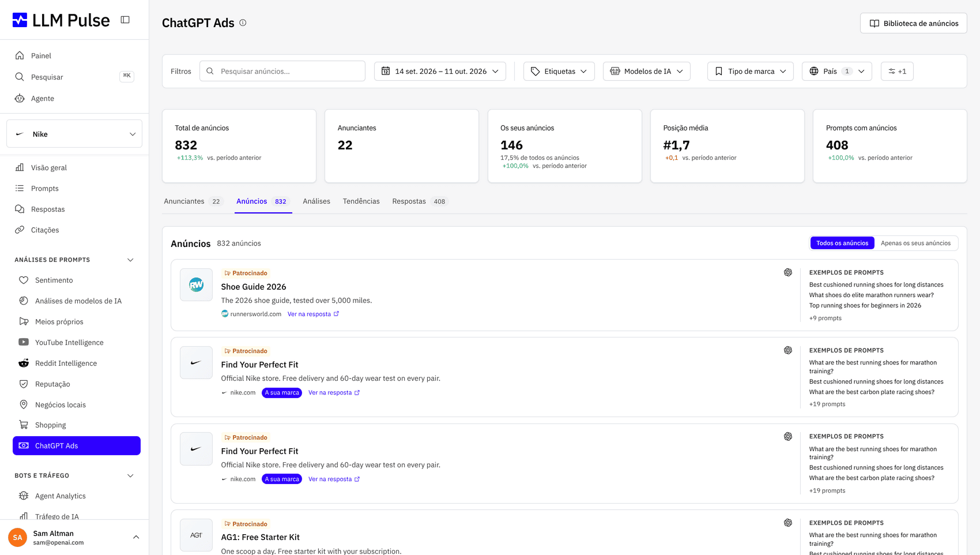Switch to the Respostas tab

[419, 201]
